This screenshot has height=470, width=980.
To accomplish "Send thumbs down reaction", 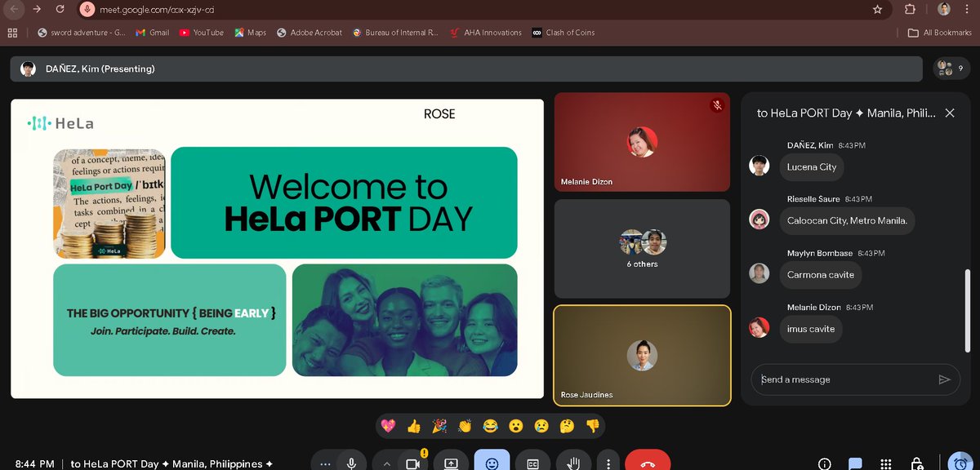I will pyautogui.click(x=592, y=425).
